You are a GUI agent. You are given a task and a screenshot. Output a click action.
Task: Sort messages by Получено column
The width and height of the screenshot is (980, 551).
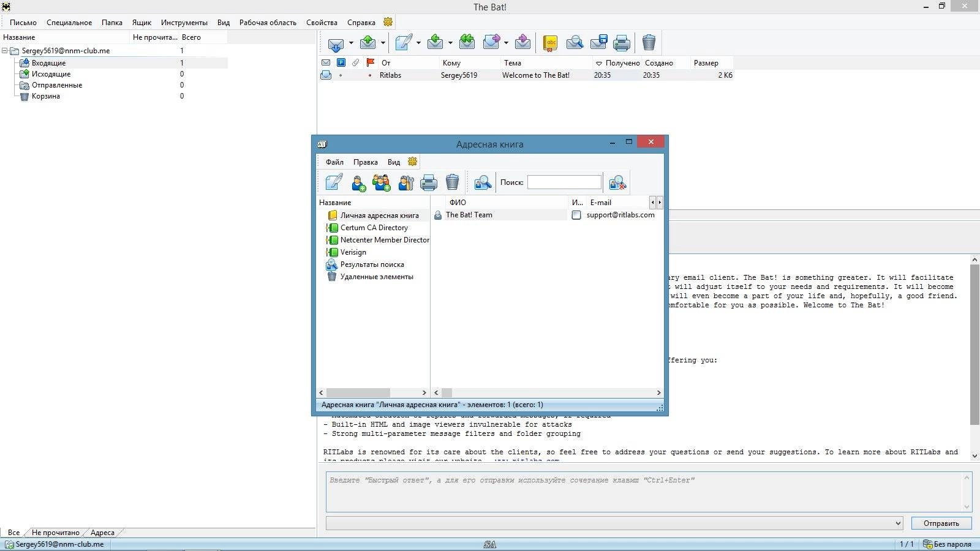click(x=617, y=63)
